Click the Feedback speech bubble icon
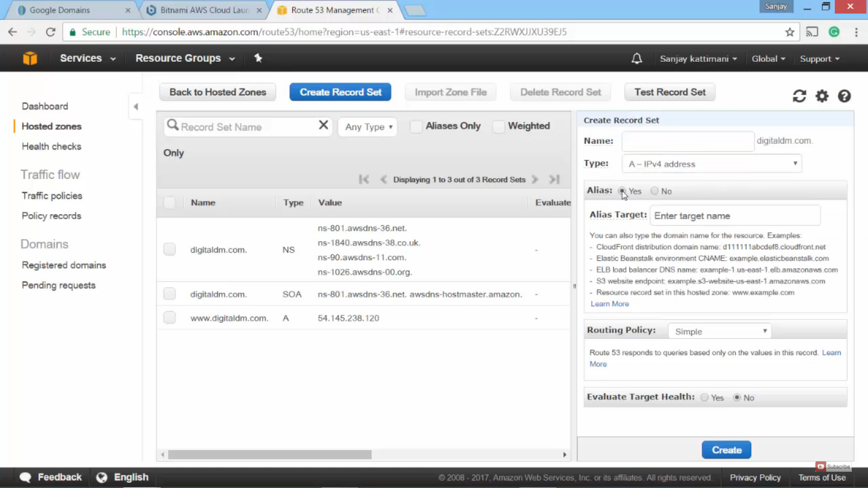The height and width of the screenshot is (488, 868). [x=25, y=477]
